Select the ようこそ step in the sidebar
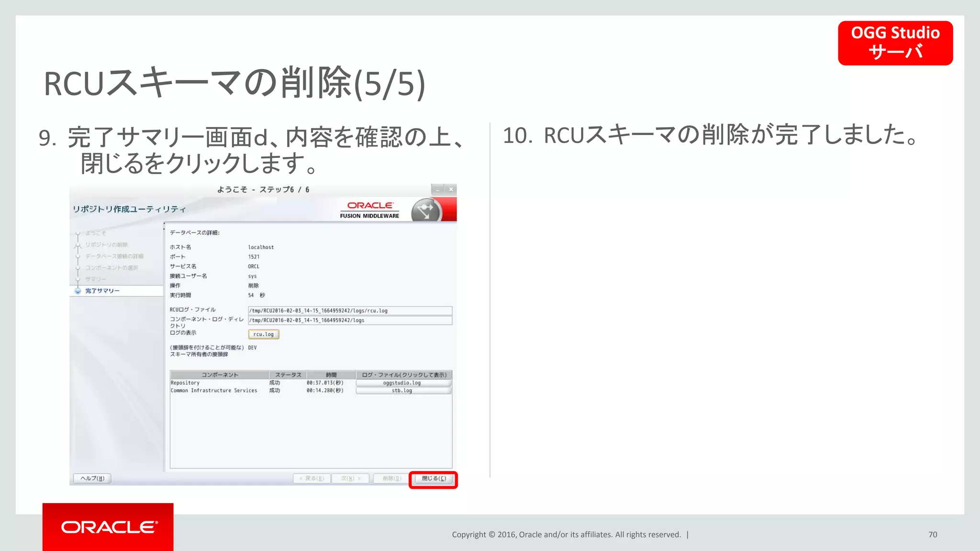This screenshot has height=551, width=980. pos(96,233)
